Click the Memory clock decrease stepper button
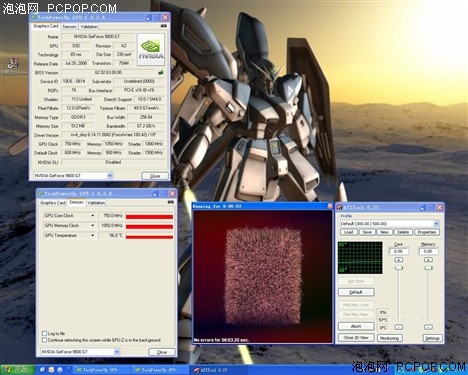This screenshot has width=468, height=375. [x=428, y=327]
